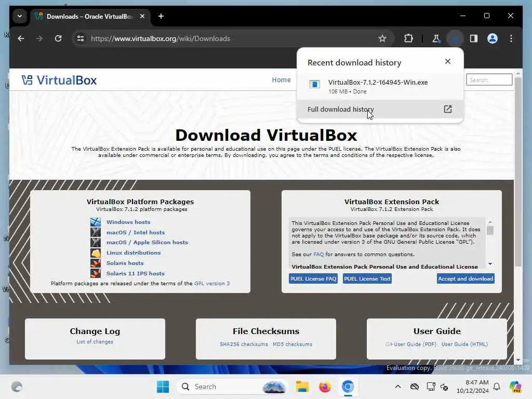Click the macOS Apple Silicon hosts icon
The image size is (532, 399).
coord(96,243)
